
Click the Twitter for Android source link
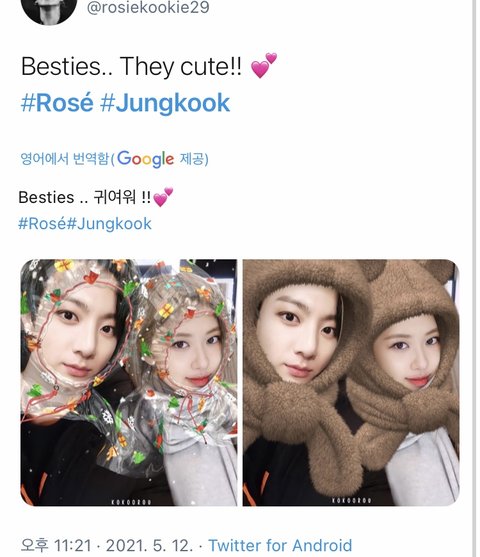[x=280, y=545]
